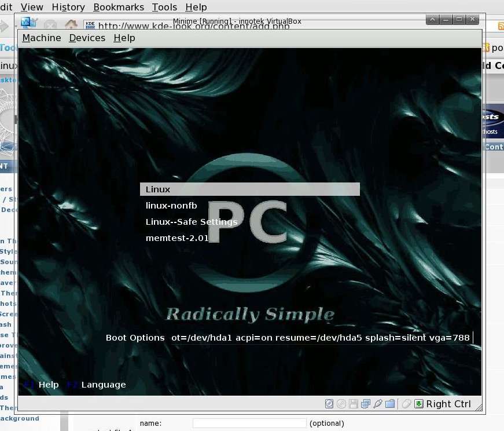The image size is (504, 431).
Task: Open the Machine menu in VirtualBox
Action: (x=42, y=38)
